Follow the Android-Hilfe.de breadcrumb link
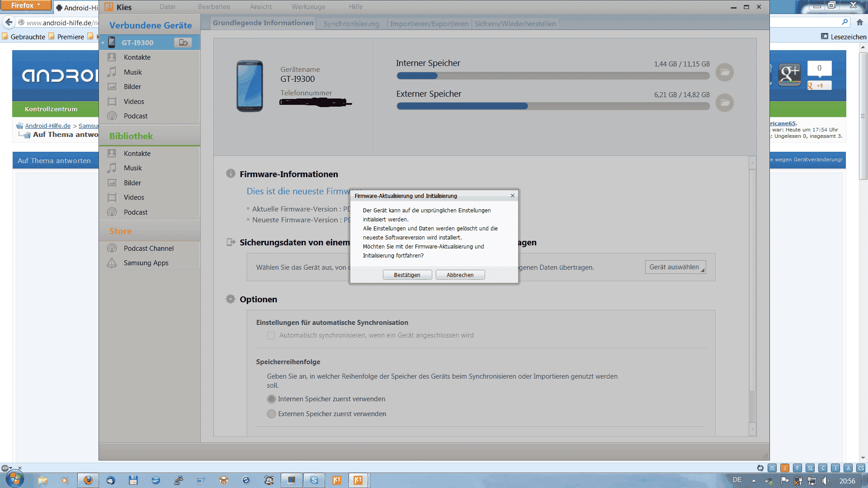 pyautogui.click(x=47, y=126)
